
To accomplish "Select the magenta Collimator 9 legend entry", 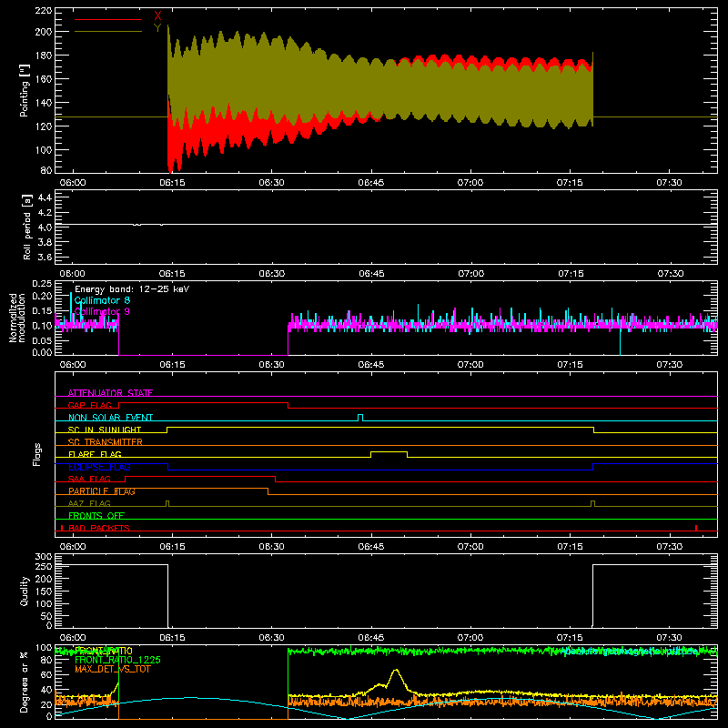I will (102, 311).
